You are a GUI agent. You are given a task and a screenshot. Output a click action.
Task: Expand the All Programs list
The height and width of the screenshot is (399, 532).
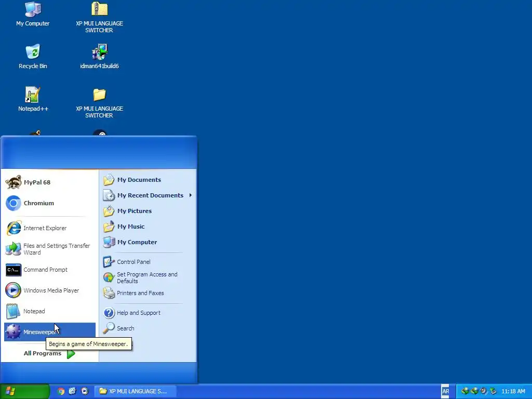pos(49,353)
